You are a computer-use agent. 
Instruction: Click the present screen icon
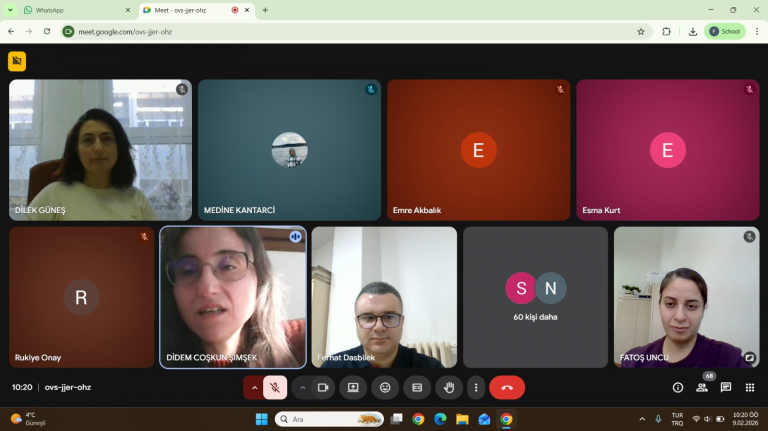pyautogui.click(x=353, y=387)
